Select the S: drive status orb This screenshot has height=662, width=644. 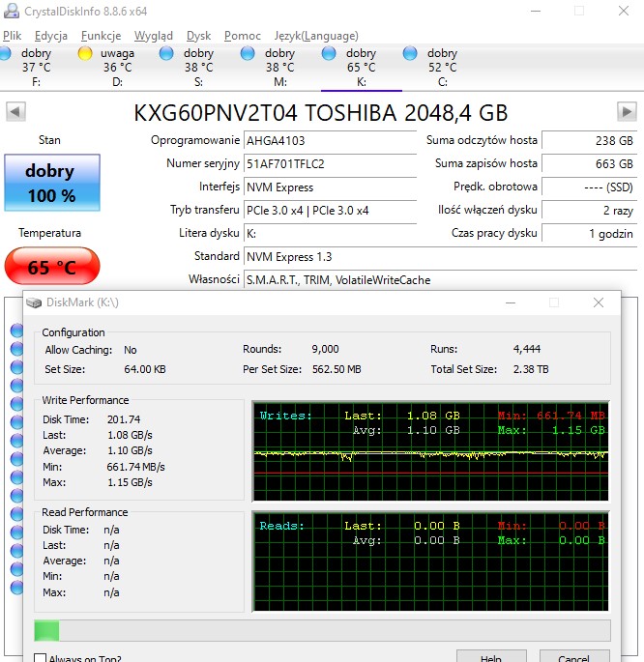[166, 53]
